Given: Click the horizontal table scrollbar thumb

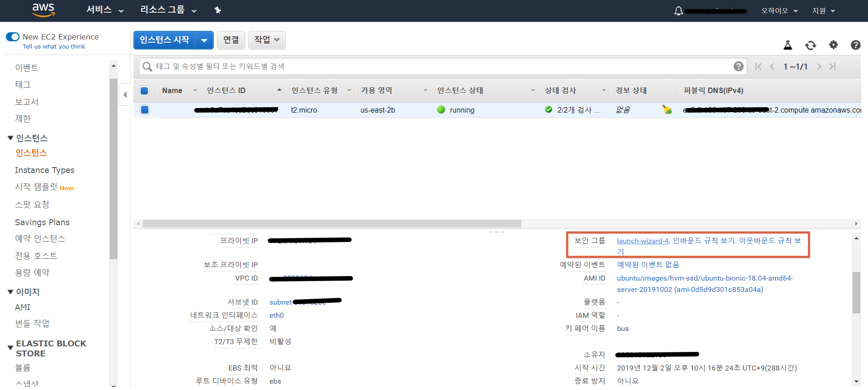Looking at the screenshot, I should pos(332,223).
